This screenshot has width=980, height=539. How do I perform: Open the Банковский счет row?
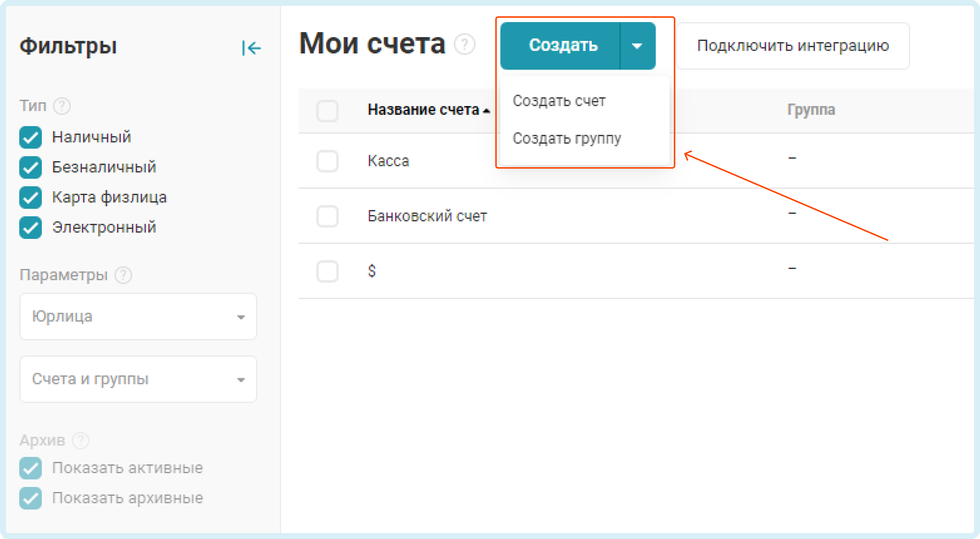427,216
